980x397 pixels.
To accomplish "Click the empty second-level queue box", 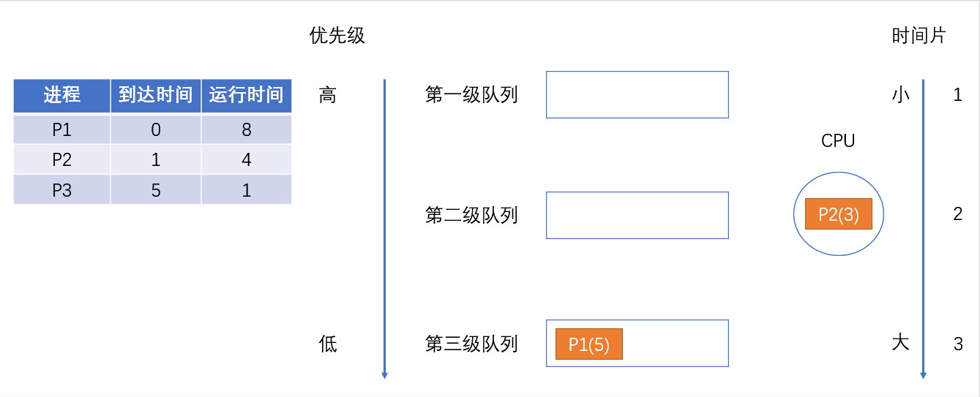I will coord(637,215).
